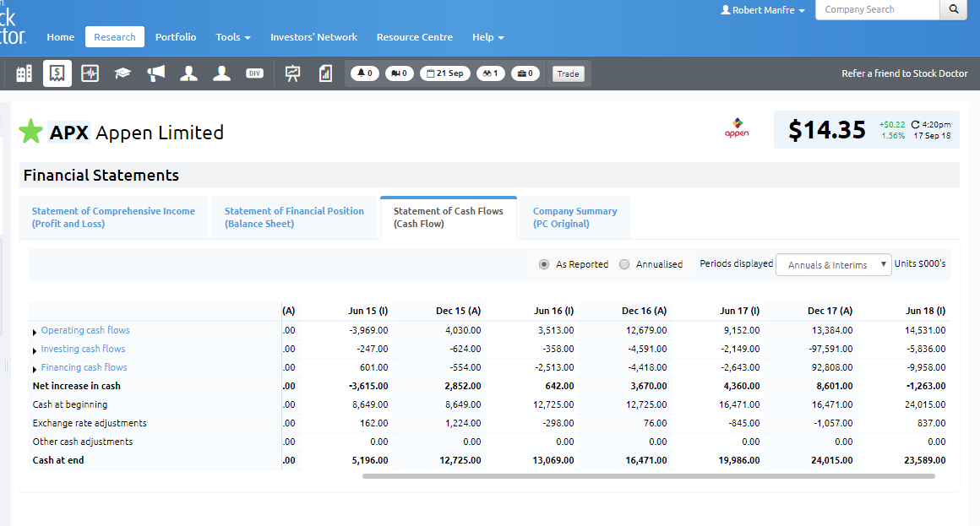Open the company overview buildings icon
The height and width of the screenshot is (526, 980).
point(24,73)
